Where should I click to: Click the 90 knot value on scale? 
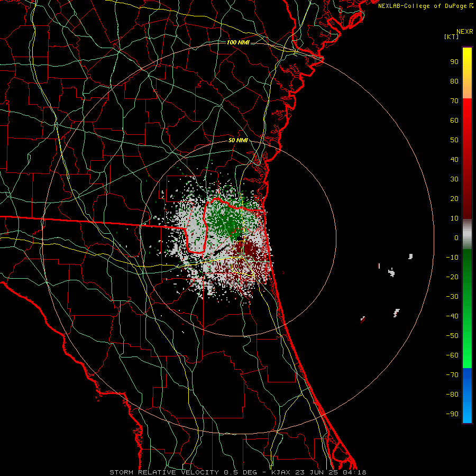tap(454, 62)
